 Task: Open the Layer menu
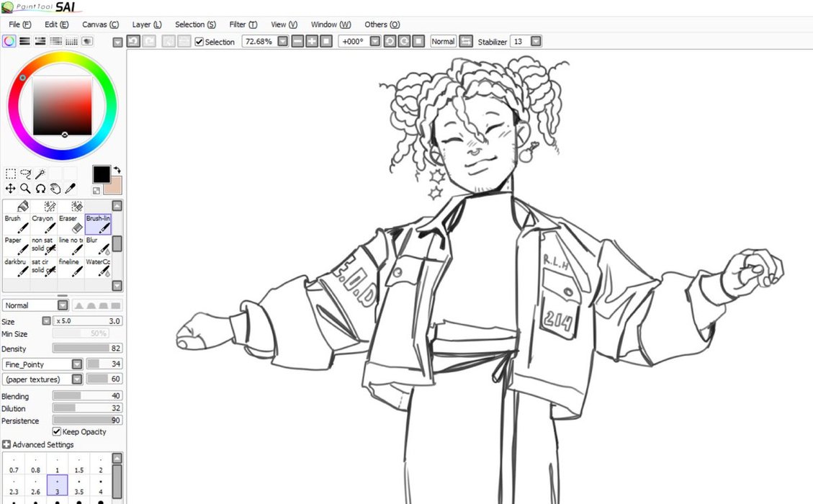(x=147, y=24)
